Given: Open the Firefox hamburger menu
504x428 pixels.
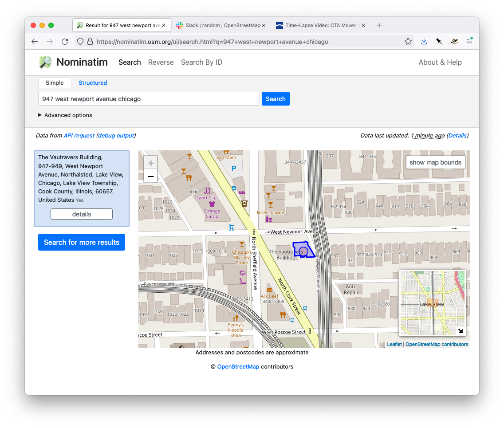Looking at the screenshot, I should point(469,41).
